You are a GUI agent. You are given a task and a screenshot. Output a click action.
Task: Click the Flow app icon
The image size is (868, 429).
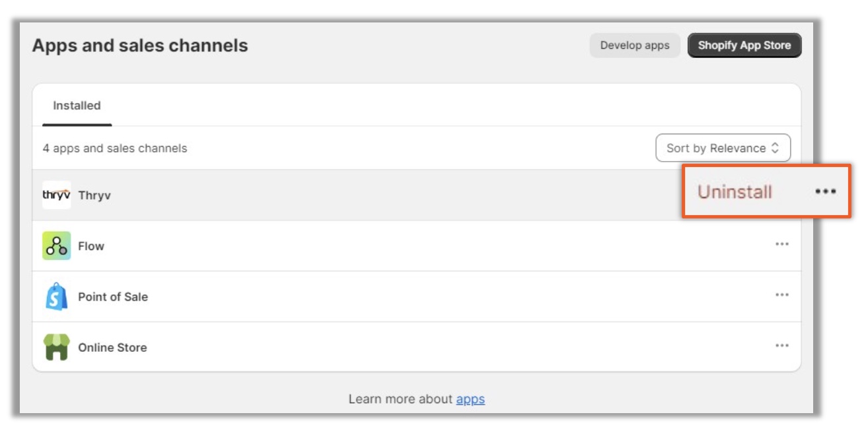pos(56,246)
